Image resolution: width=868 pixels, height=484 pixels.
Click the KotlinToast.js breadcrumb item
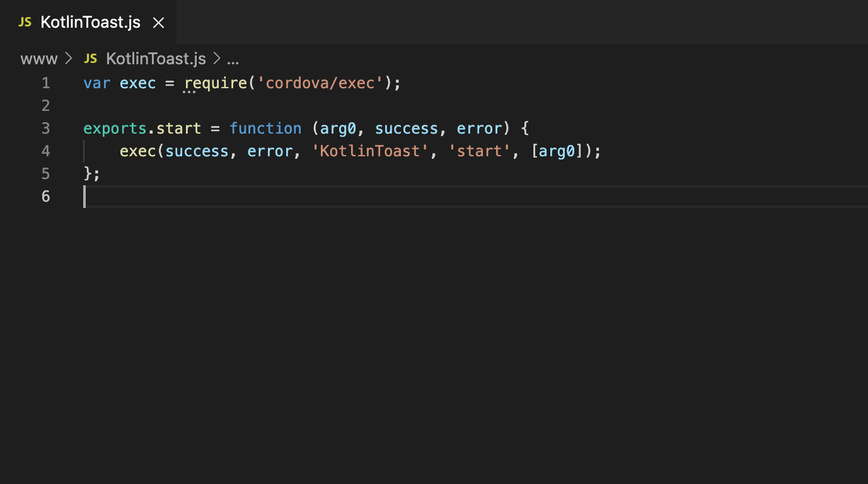click(x=156, y=59)
